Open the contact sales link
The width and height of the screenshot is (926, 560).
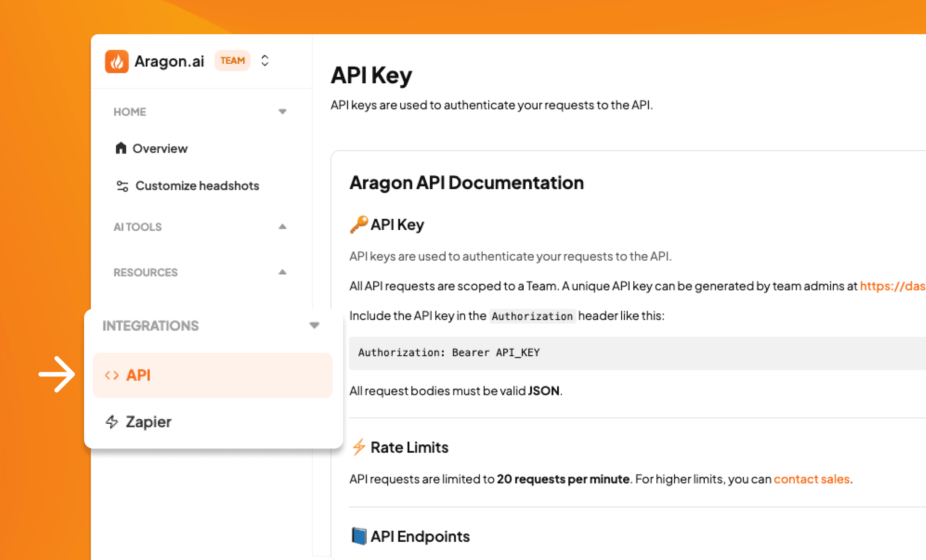pyautogui.click(x=812, y=479)
